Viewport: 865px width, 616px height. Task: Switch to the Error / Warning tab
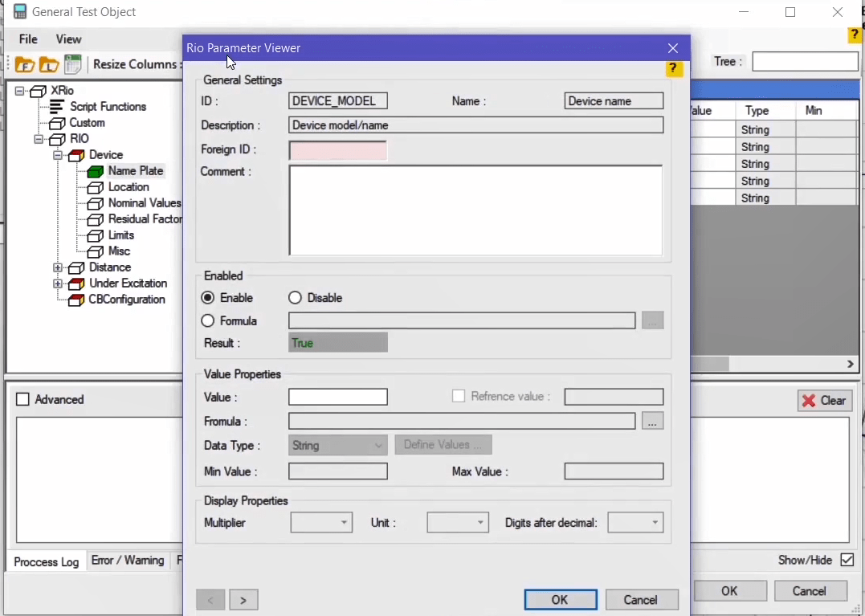(128, 561)
